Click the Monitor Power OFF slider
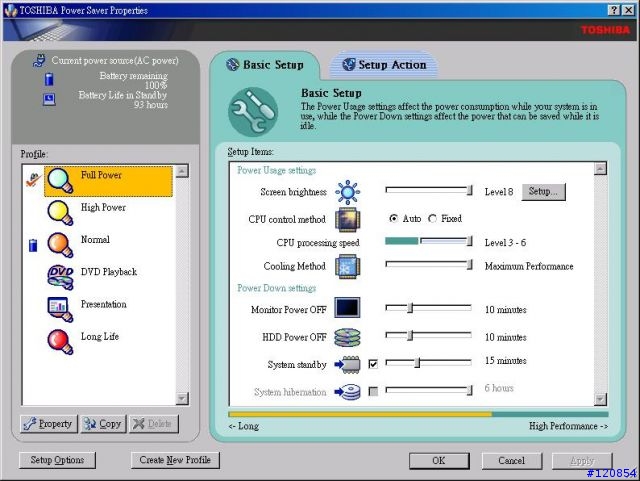 (x=429, y=308)
